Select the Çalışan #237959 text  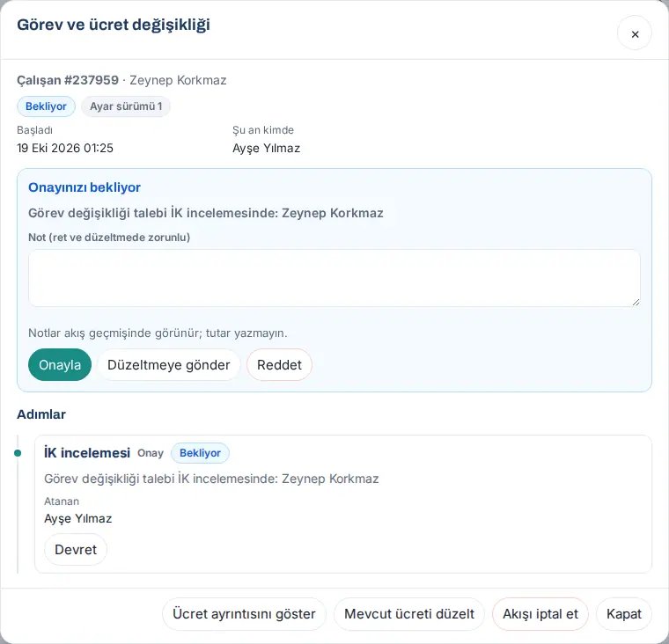click(68, 80)
